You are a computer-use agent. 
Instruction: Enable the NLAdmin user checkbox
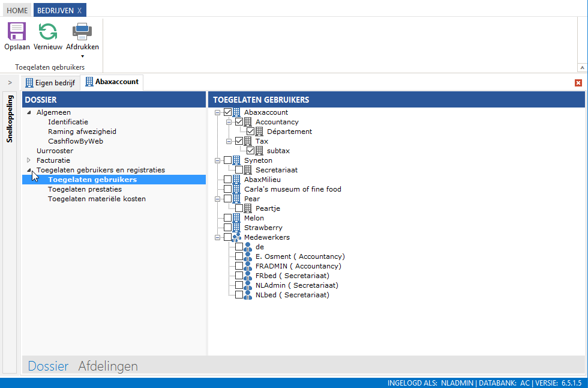click(239, 285)
